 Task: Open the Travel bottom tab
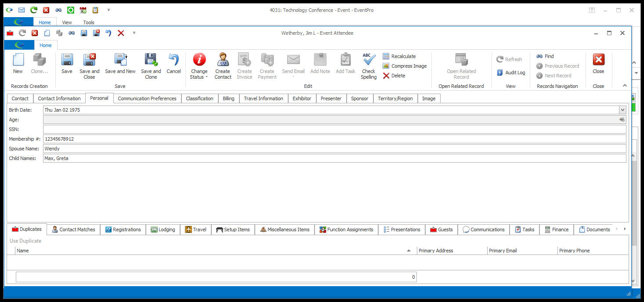[196, 229]
